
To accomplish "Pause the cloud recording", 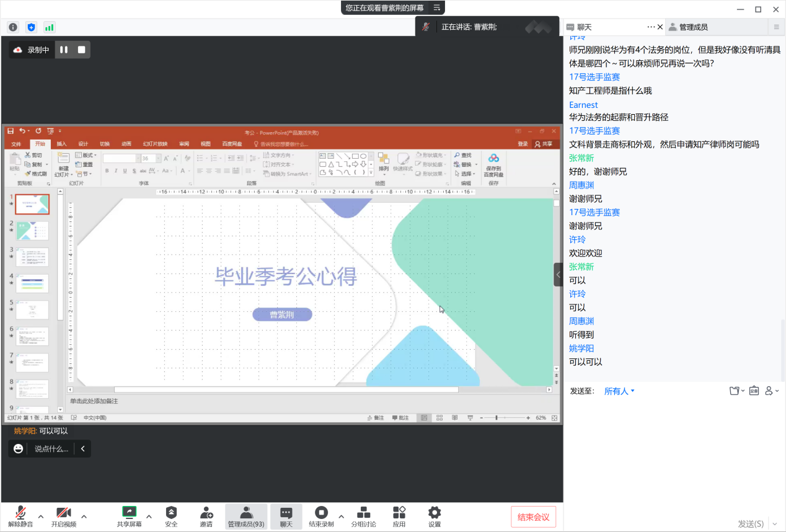I will pos(64,50).
